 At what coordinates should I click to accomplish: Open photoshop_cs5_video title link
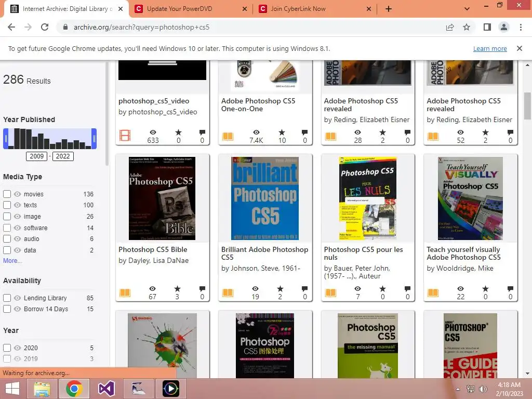pyautogui.click(x=154, y=101)
